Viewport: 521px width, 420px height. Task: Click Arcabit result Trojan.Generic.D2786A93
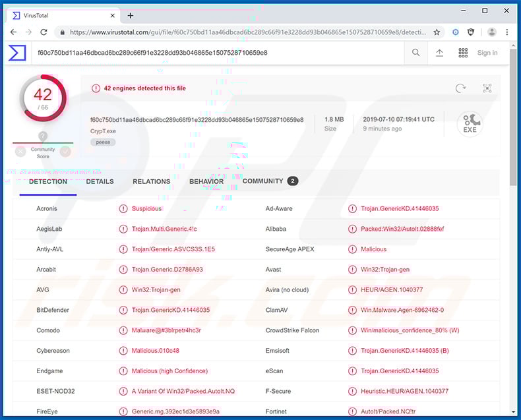167,270
